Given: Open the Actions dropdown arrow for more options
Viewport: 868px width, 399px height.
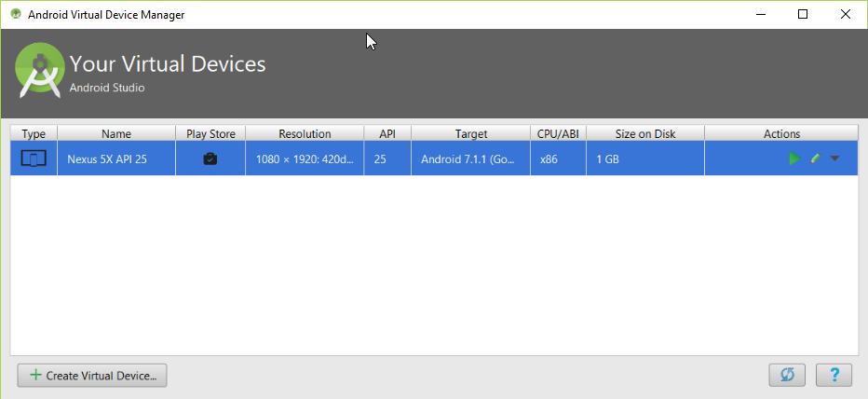Looking at the screenshot, I should [x=834, y=159].
